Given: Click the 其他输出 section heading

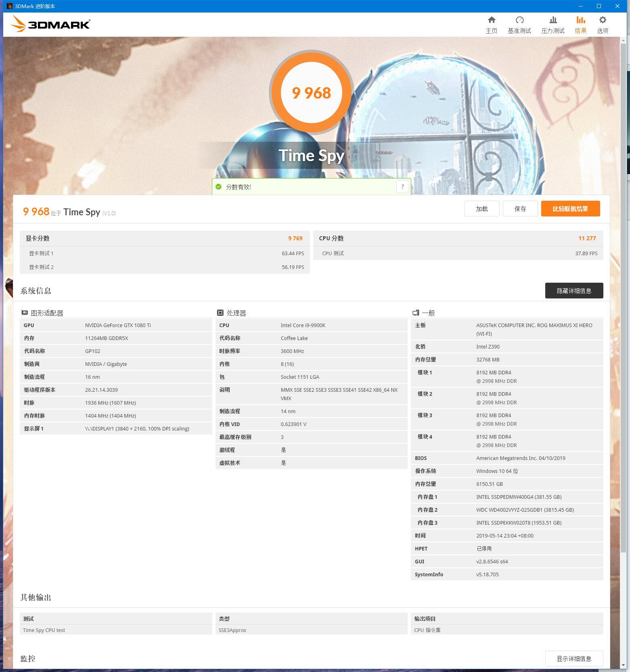Looking at the screenshot, I should pos(36,597).
